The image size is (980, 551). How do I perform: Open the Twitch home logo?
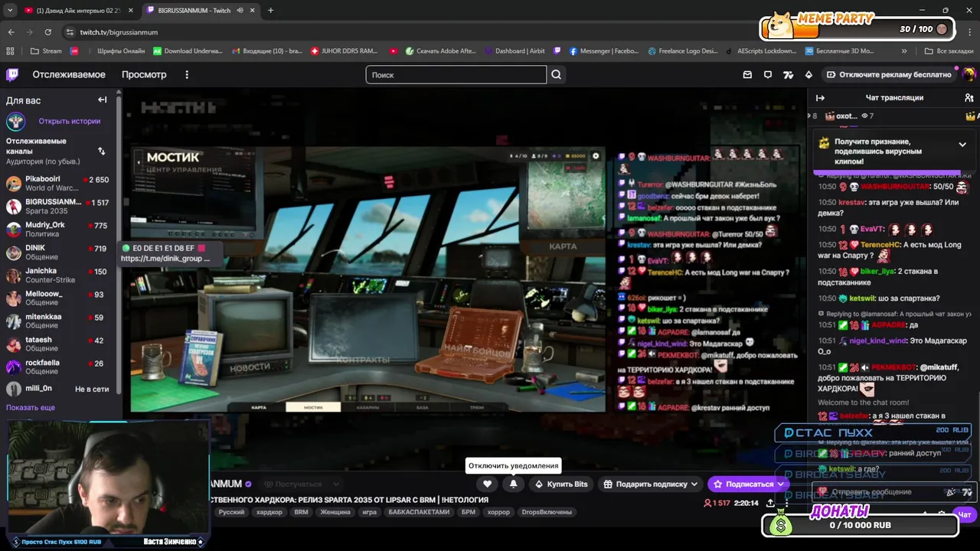12,74
